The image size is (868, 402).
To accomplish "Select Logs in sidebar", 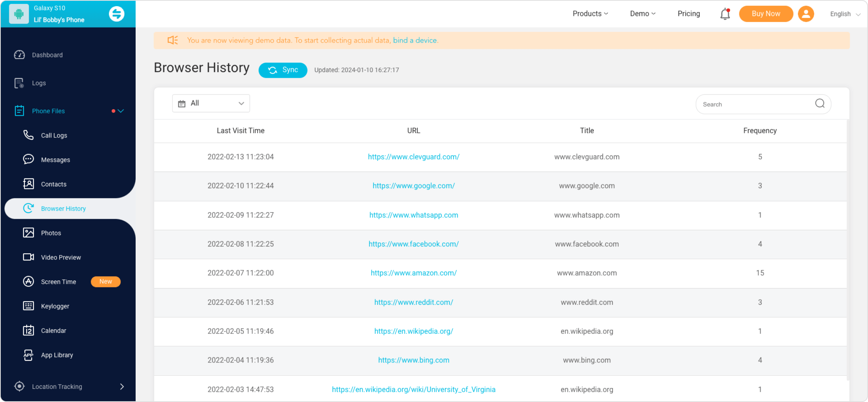I will click(x=39, y=83).
